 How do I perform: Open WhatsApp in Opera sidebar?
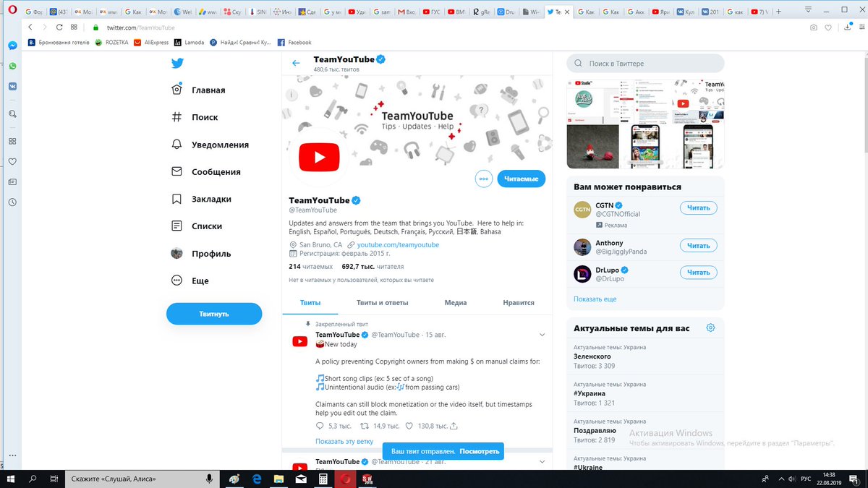[12, 66]
